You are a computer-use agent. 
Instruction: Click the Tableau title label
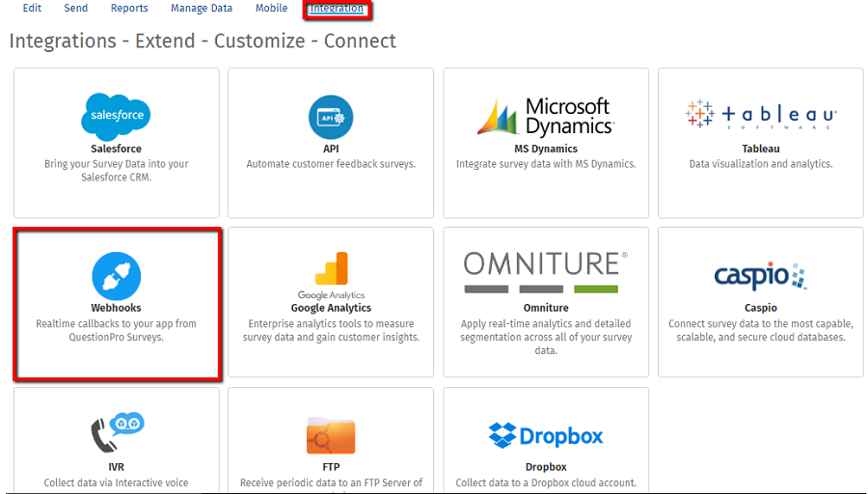tap(761, 149)
